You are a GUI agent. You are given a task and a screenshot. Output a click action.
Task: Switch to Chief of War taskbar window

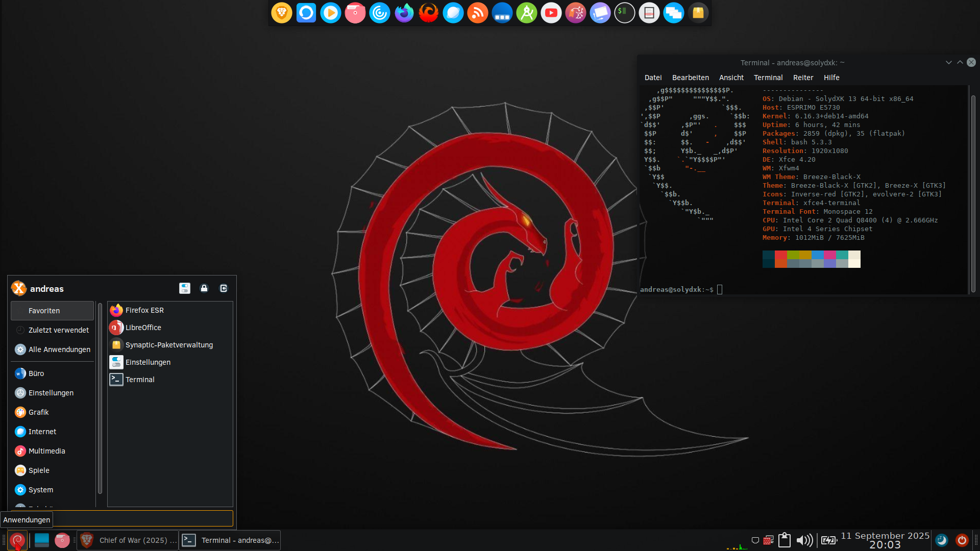(x=128, y=540)
